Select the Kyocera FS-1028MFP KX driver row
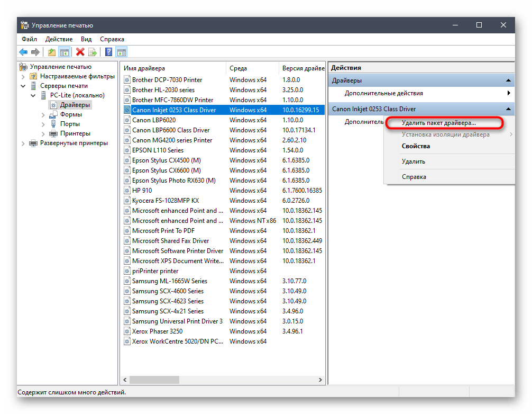This screenshot has height=414, width=532. click(x=165, y=201)
